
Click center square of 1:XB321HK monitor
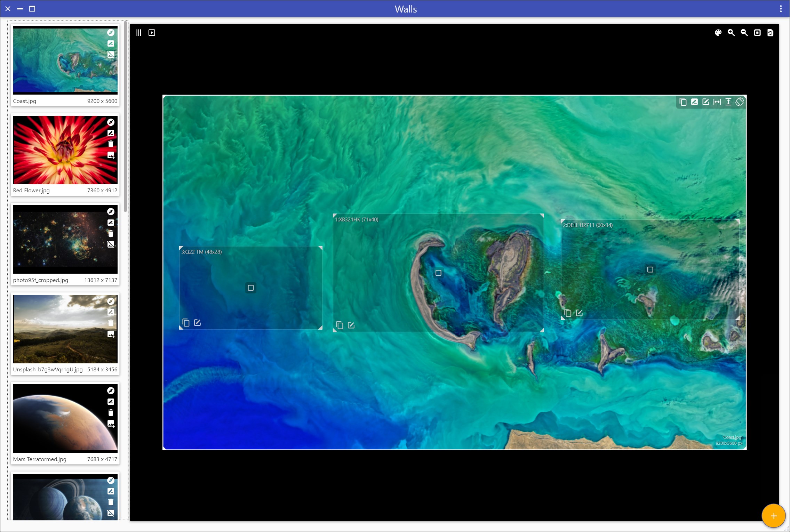438,273
